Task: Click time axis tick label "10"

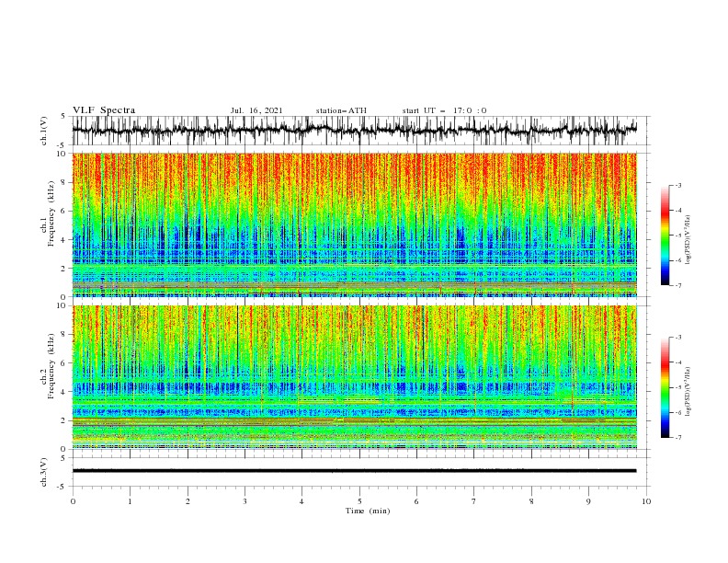Action: [646, 501]
